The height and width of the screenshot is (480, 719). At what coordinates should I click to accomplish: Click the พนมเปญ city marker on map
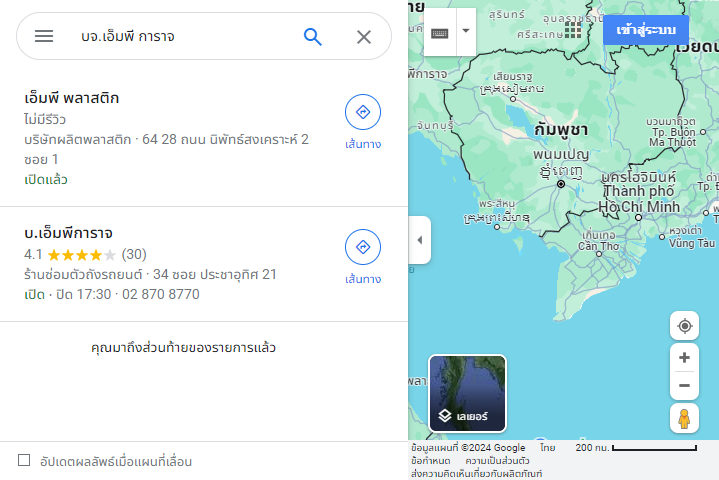coord(561,184)
